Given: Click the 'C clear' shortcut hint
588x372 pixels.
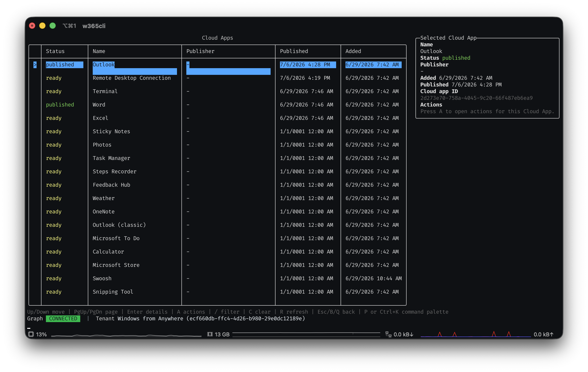Looking at the screenshot, I should click(x=260, y=312).
